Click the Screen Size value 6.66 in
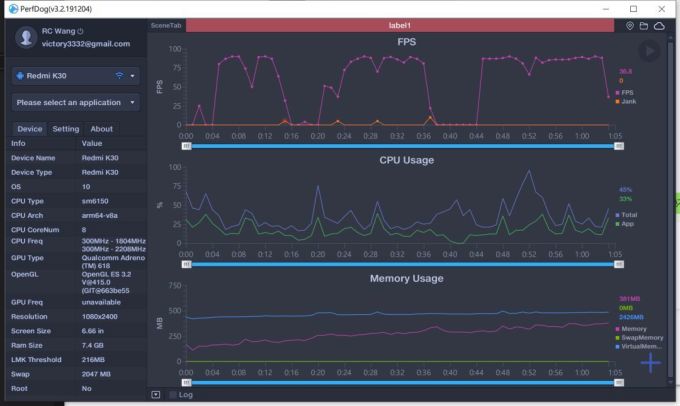Screen dimensions: 680x406 coord(92,331)
